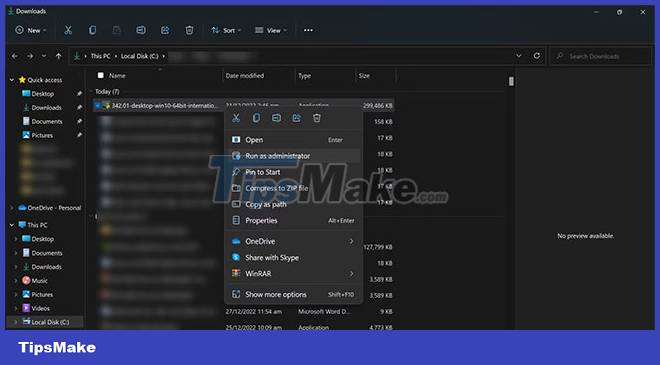Toggle the select-all checkbox beside Name
The image size is (660, 365).
tap(101, 75)
